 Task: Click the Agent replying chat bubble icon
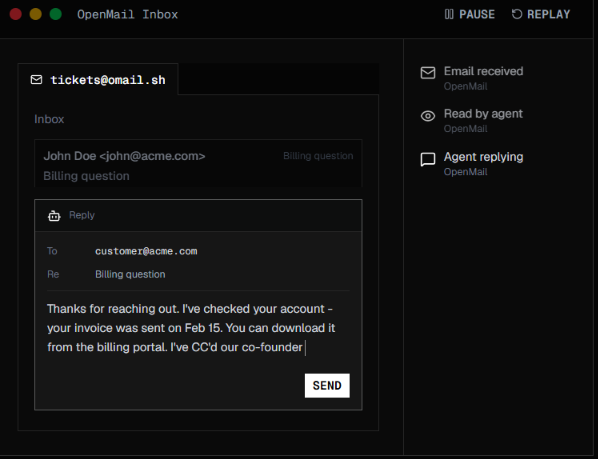click(428, 159)
